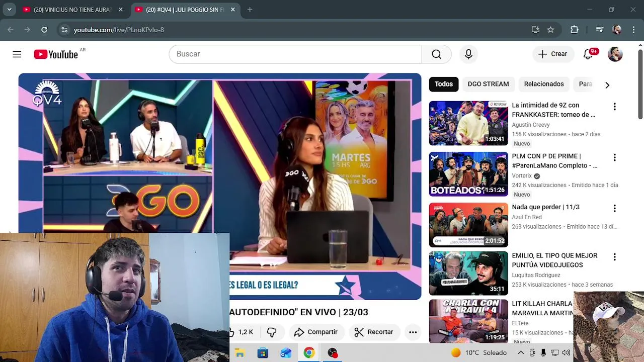Open the EMILIO video thumbnail
Image resolution: width=644 pixels, height=362 pixels.
pos(468,273)
